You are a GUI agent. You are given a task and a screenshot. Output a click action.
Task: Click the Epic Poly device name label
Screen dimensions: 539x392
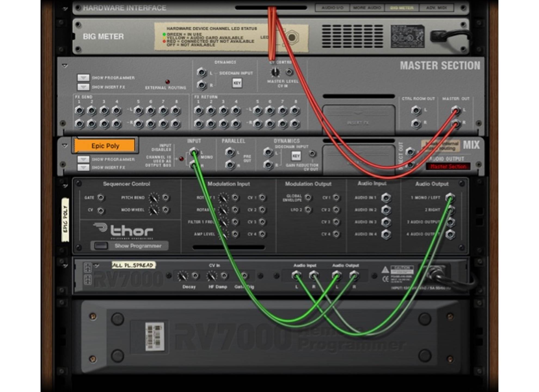click(105, 146)
